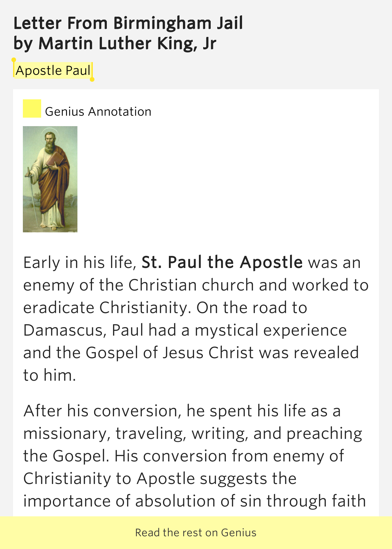Click the word missionary in second paragraph
This screenshot has width=392, height=549.
65,434
